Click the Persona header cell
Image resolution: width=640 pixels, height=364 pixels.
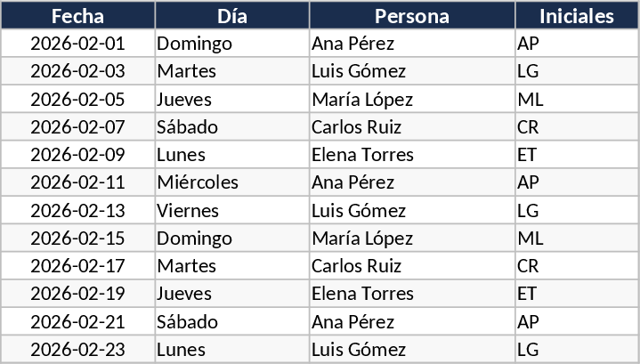(412, 16)
